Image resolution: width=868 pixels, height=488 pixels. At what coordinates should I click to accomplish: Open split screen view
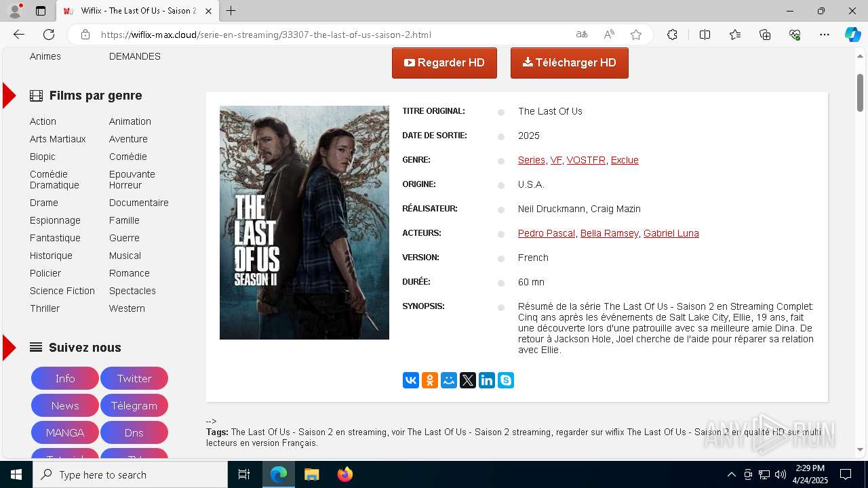[705, 35]
